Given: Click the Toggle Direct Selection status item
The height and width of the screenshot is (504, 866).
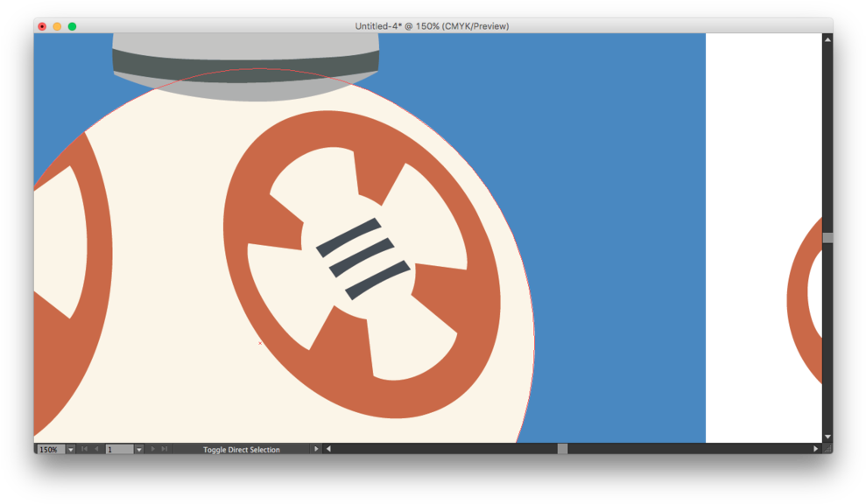Looking at the screenshot, I should tap(241, 449).
